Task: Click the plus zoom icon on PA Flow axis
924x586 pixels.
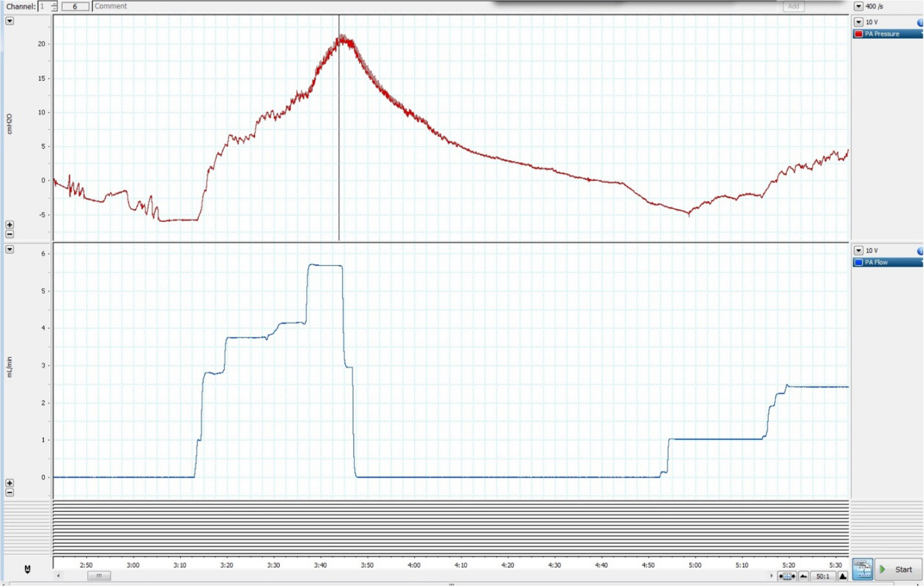Action: pos(9,483)
